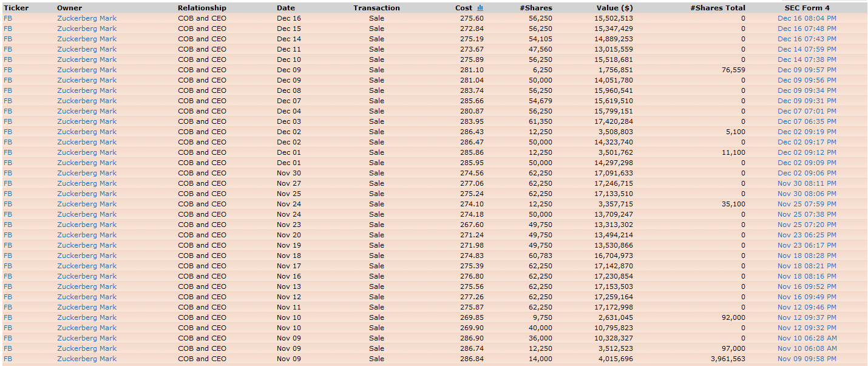Open SEC Form 4 link Dec 09 09:56 PM
The image size is (868, 366).
[x=807, y=80]
